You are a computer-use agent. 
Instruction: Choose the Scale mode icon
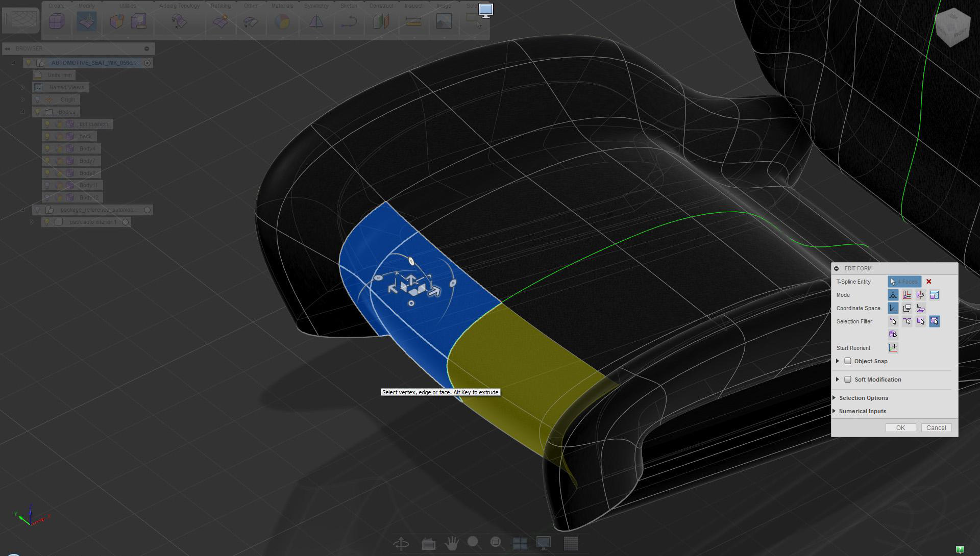point(934,295)
